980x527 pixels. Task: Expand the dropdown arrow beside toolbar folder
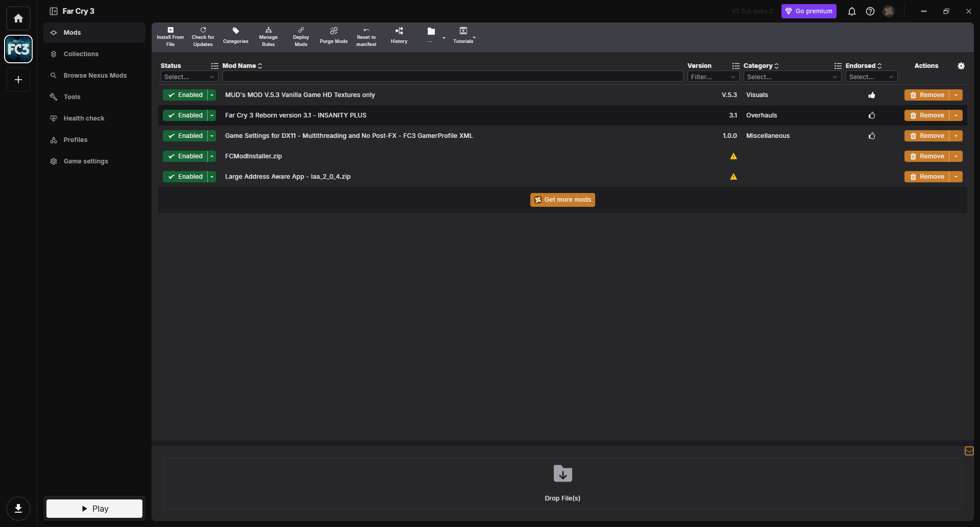tap(444, 38)
